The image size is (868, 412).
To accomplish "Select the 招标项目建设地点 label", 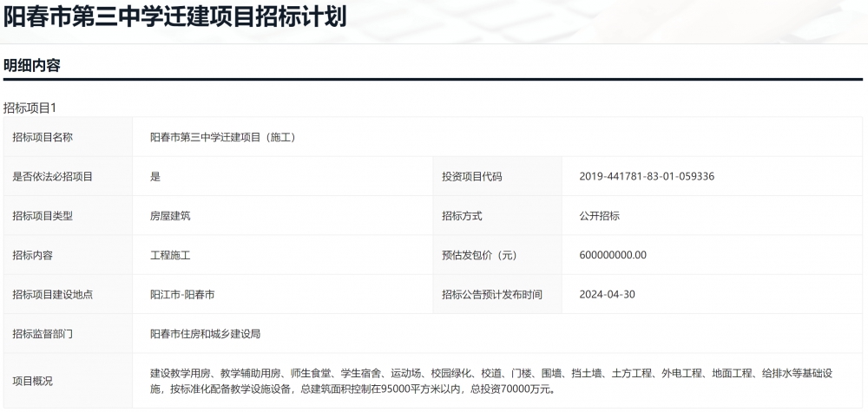I will pyautogui.click(x=53, y=295).
